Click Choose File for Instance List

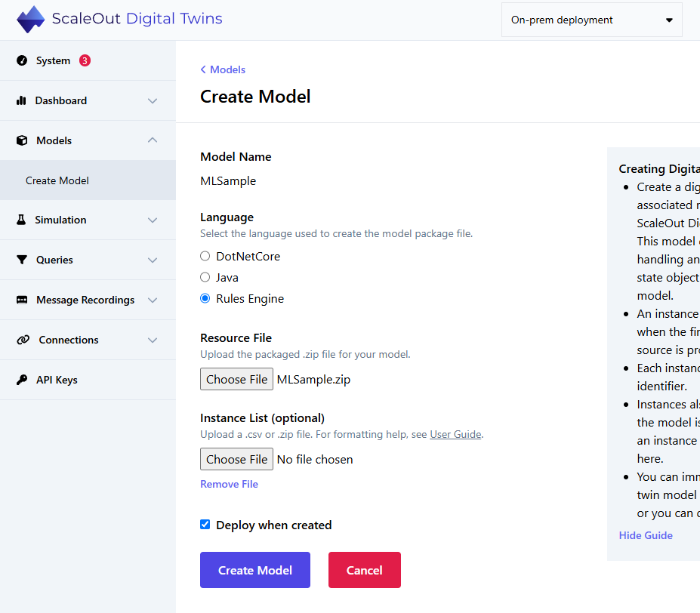pyautogui.click(x=236, y=459)
